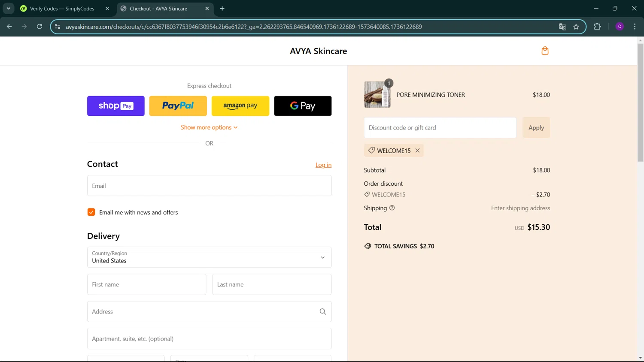Click the browser address bar URL

(243, 27)
